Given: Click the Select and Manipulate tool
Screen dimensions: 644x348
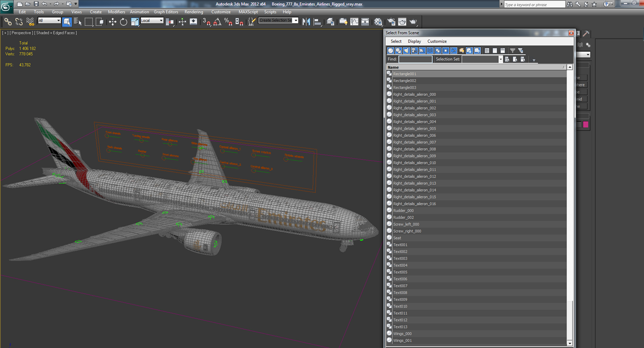Looking at the screenshot, I should click(x=182, y=22).
